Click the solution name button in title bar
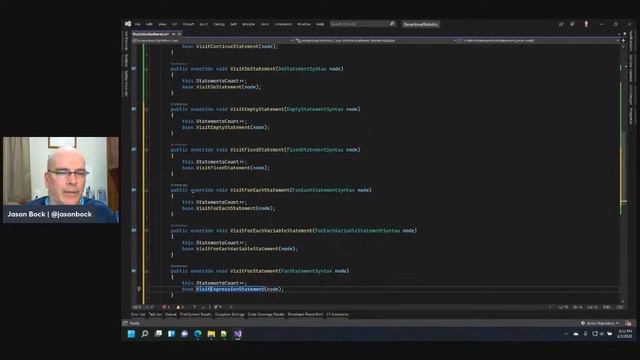Viewport: 640px width, 360px height. (x=421, y=24)
